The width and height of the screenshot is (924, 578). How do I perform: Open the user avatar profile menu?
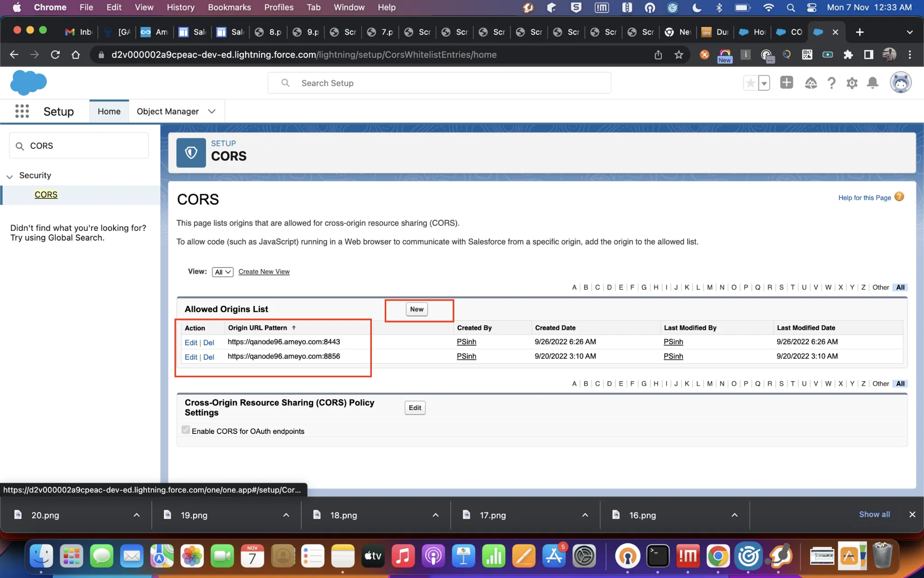tap(901, 83)
